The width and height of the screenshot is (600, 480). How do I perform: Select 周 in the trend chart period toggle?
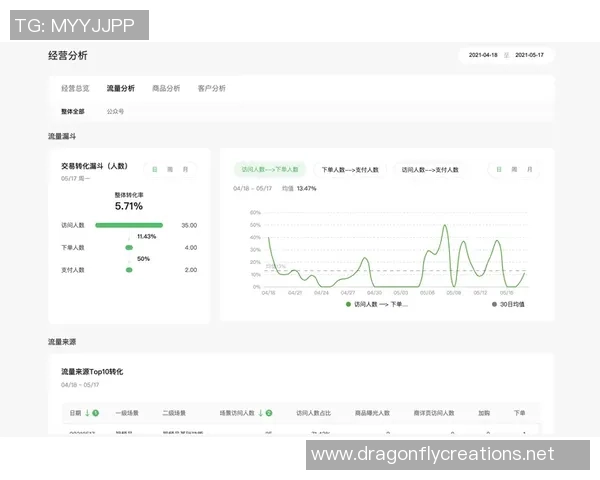[x=514, y=169]
